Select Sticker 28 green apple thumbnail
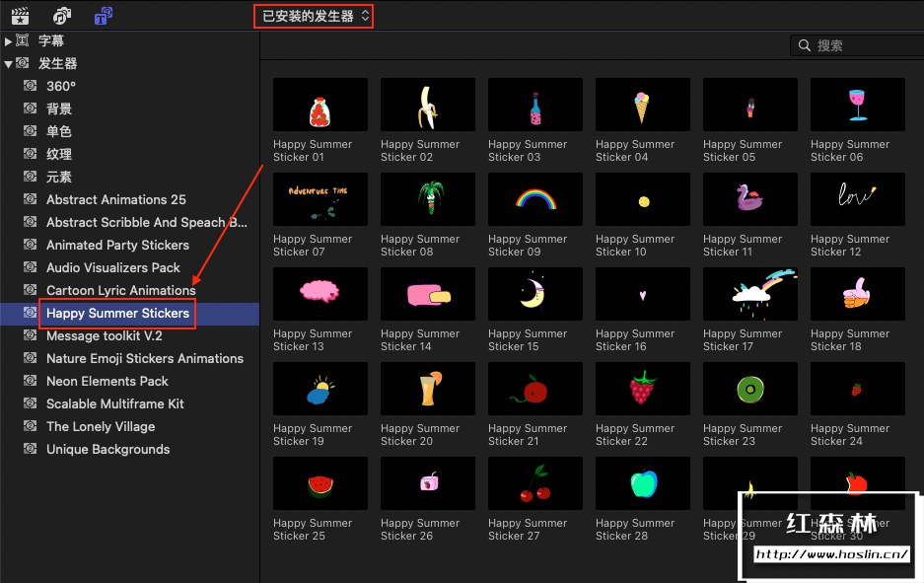Screen dimensions: 924x583 [x=643, y=483]
